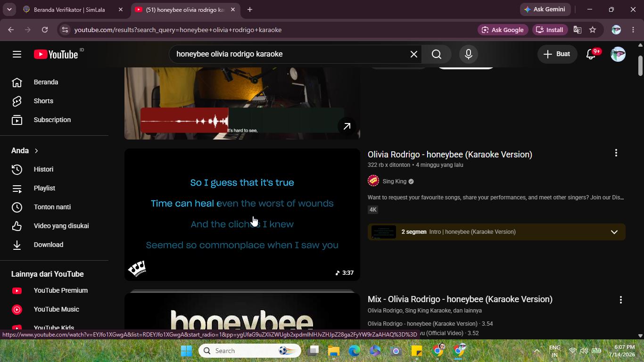Clear the search query with the X
Viewport: 644px width, 362px height.
coord(414,54)
